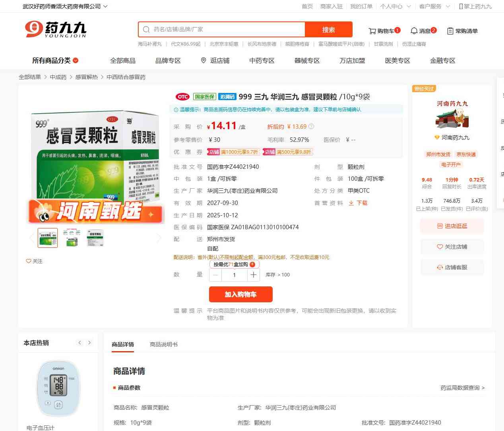Click the help icon beside discounted price
This screenshot has height=431, width=504.
(311, 127)
